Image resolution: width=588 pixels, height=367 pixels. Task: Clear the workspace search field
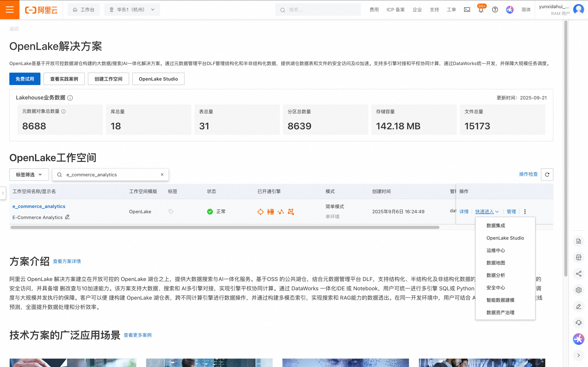(x=162, y=175)
